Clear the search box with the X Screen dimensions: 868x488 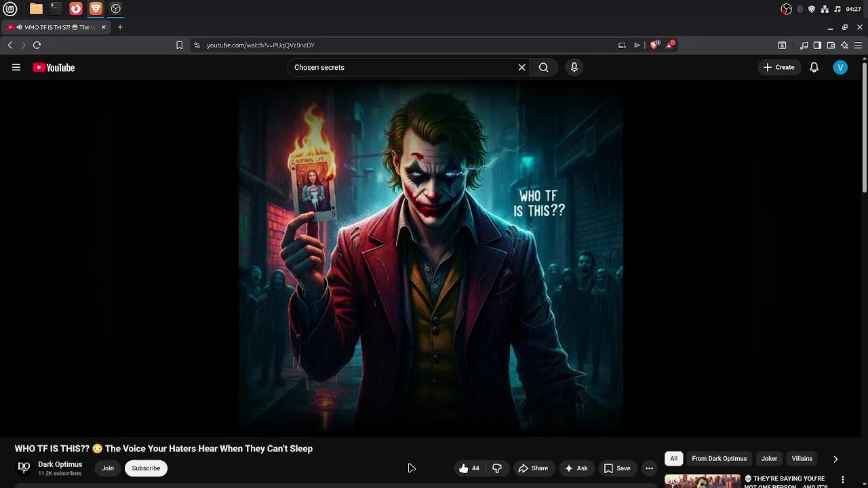(521, 67)
